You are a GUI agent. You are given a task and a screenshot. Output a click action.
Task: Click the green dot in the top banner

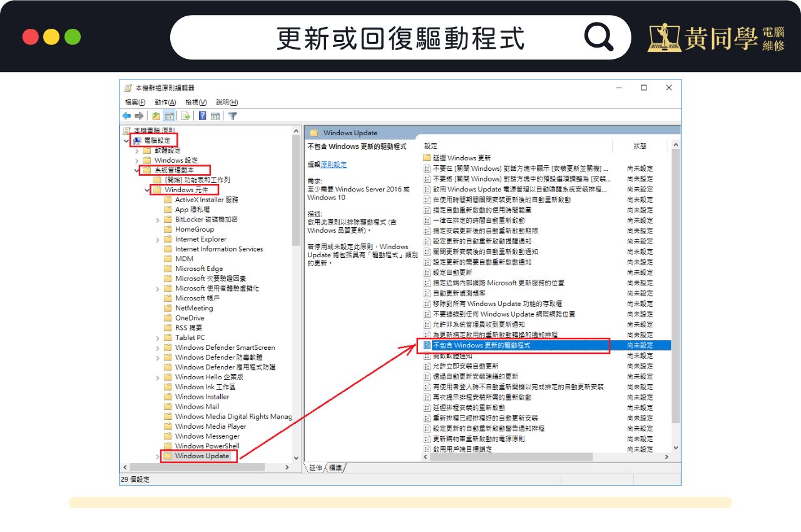tap(73, 37)
